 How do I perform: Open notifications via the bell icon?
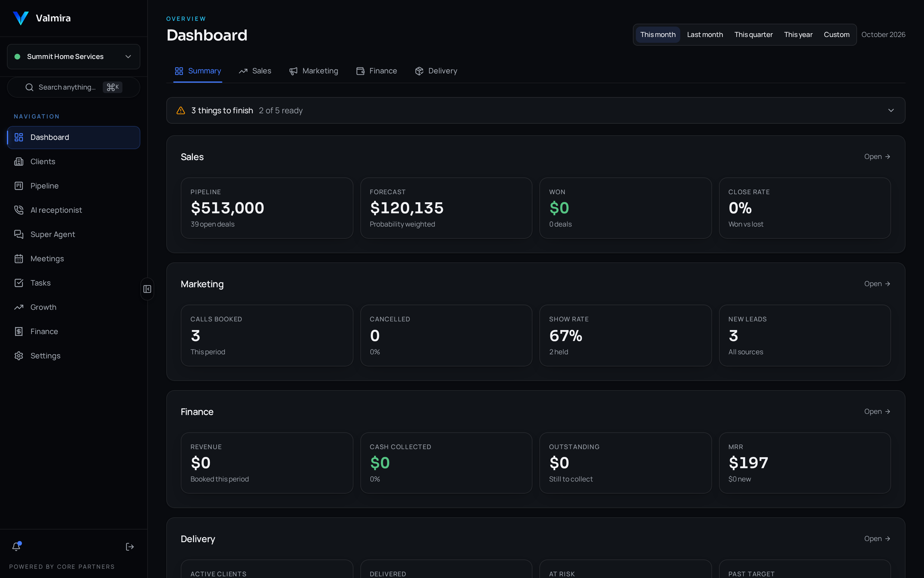click(x=16, y=546)
